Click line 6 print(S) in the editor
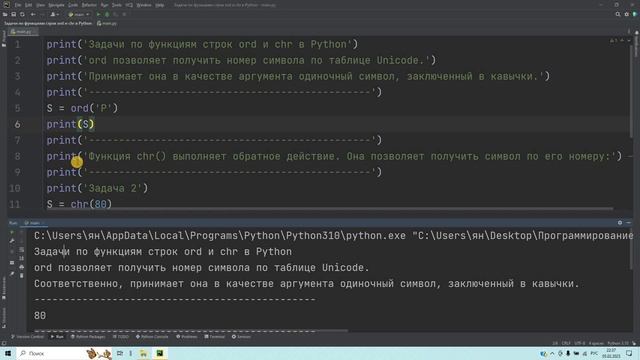Image resolution: width=640 pixels, height=360 pixels. click(x=70, y=124)
